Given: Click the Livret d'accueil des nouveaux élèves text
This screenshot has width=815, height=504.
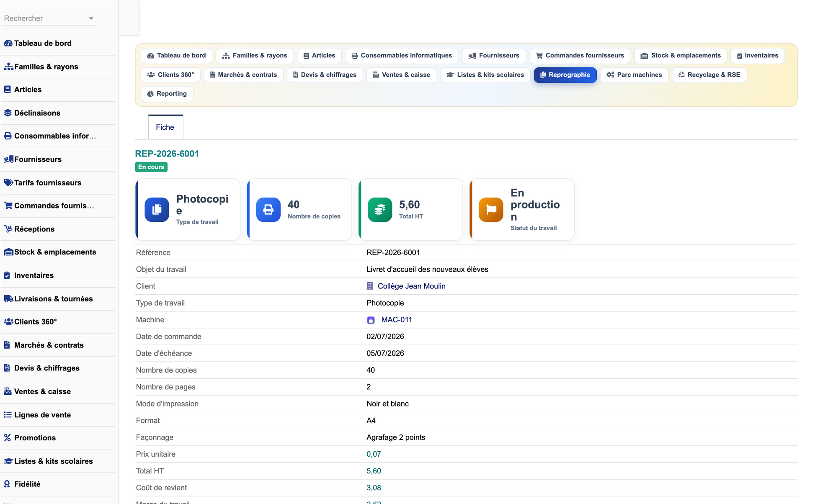Looking at the screenshot, I should (x=427, y=269).
